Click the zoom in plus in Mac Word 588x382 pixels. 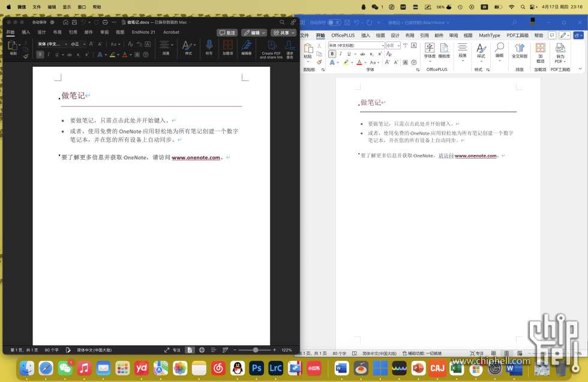(275, 350)
